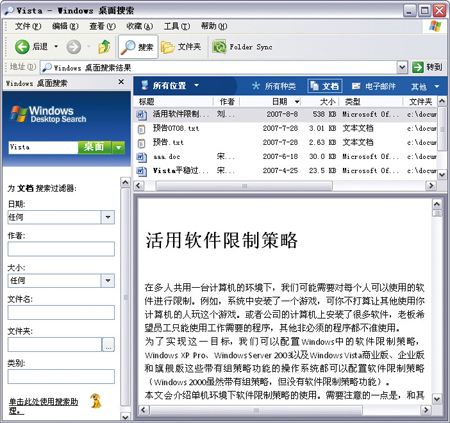The height and width of the screenshot is (423, 450).
Task: Click the search assistant dog icon
Action: pos(96,401)
